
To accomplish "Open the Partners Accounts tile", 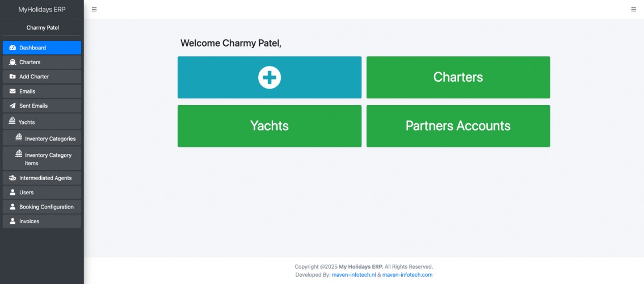I will (458, 126).
